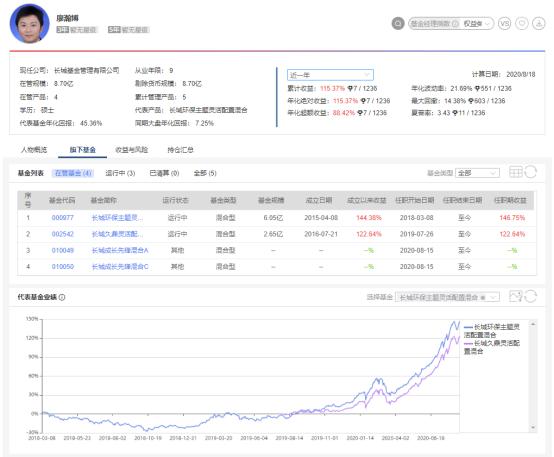The image size is (554, 457).
Task: Open fund code 000977 link
Action: pos(63,218)
